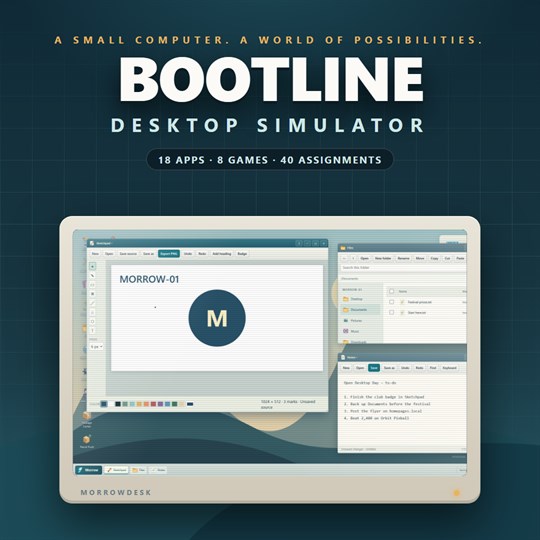Image resolution: width=540 pixels, height=540 pixels.
Task: Click the Sketchpad title bar app icon
Action: click(92, 243)
